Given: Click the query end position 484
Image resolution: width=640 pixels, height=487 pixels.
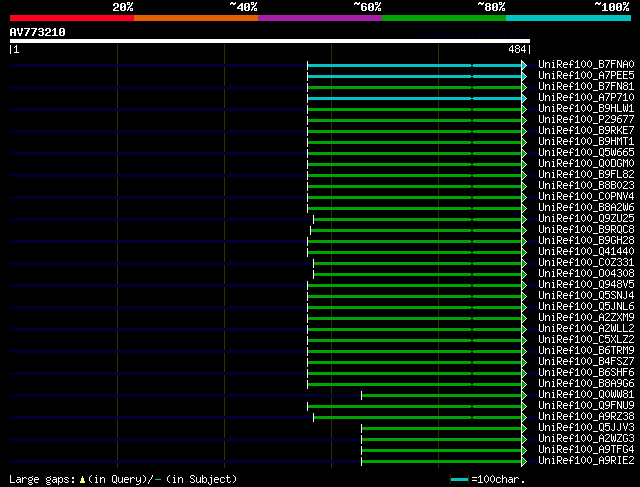Looking at the screenshot, I should click(517, 49).
